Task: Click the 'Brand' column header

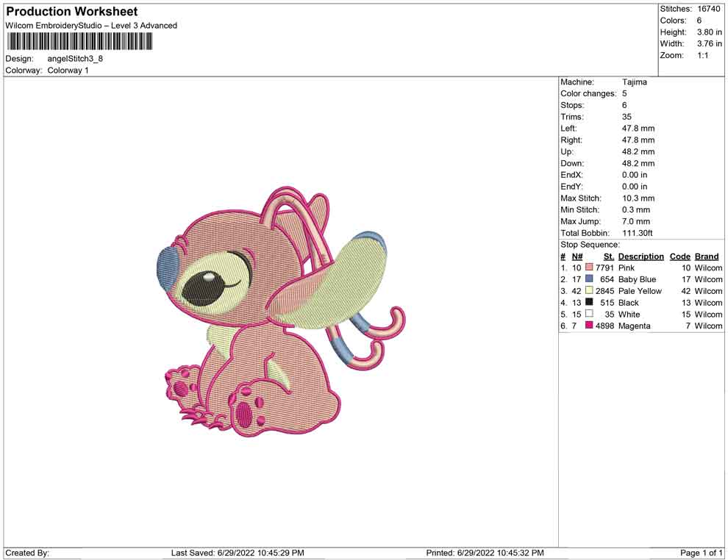Action: click(x=707, y=256)
